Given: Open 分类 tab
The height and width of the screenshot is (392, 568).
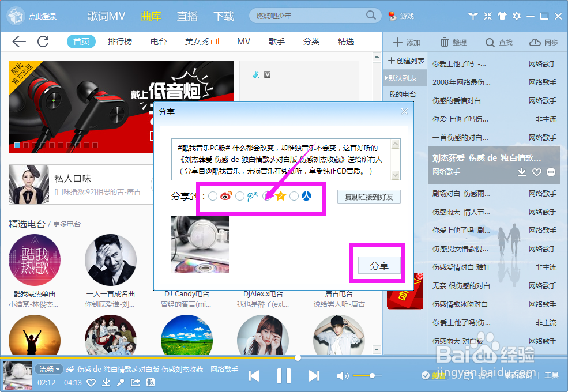Looking at the screenshot, I should [x=311, y=42].
